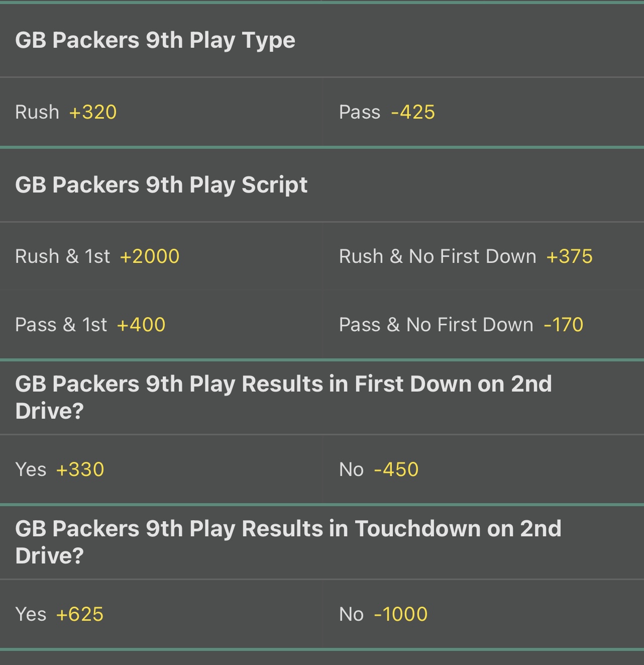Tap the +2000 odds value
Image resolution: width=644 pixels, height=665 pixels.
149,256
